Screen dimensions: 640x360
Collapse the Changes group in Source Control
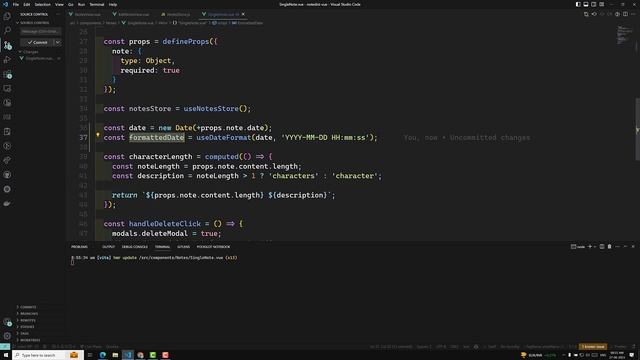[29, 52]
